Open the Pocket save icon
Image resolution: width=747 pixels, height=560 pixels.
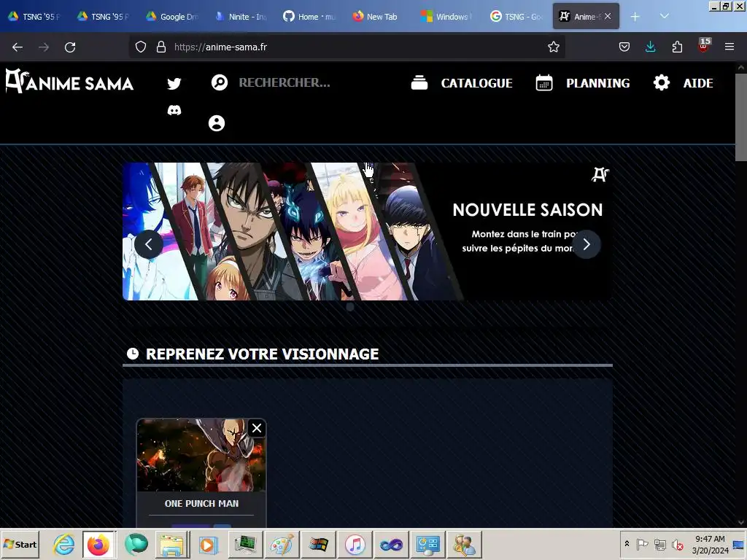click(x=624, y=47)
